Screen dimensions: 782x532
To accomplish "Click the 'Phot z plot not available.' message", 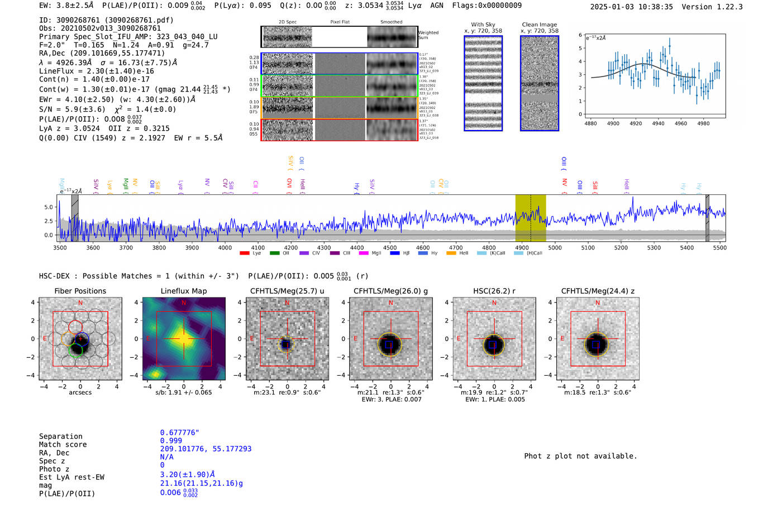I will pyautogui.click(x=580, y=456).
